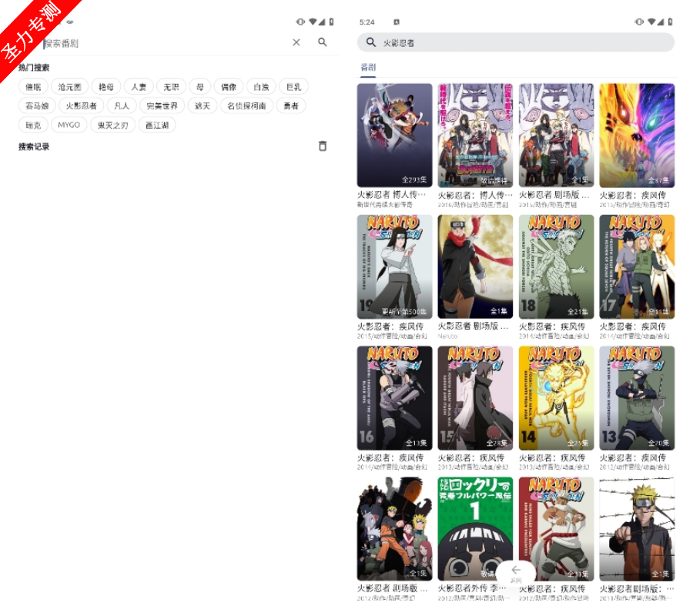Open the Naruto poster numbered 19
Image resolution: width=693 pixels, height=616 pixels.
click(395, 266)
